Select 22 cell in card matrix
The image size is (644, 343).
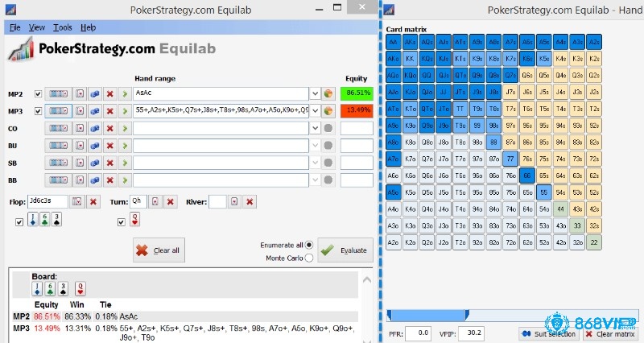[594, 242]
